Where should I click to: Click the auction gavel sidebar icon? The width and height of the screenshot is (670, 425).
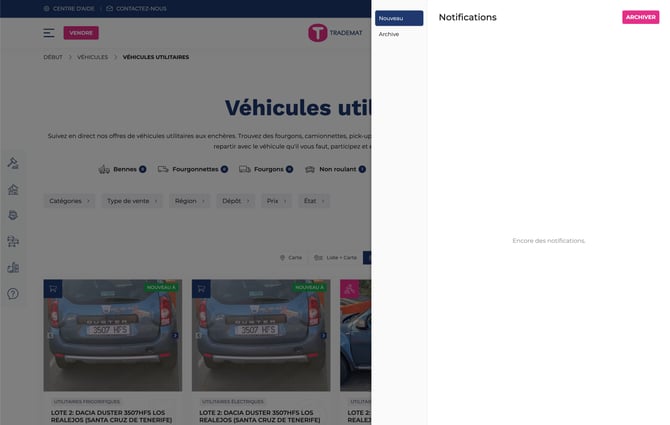(13, 163)
